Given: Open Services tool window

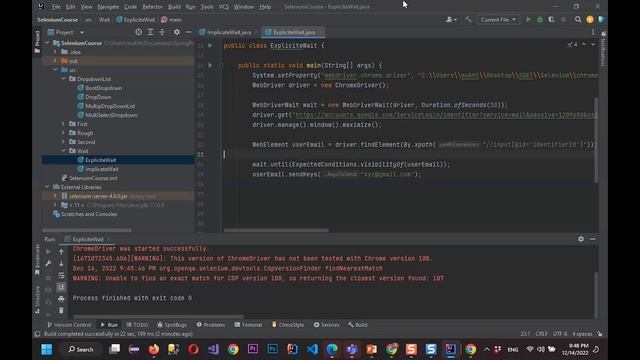Looking at the screenshot, I should pos(326,325).
